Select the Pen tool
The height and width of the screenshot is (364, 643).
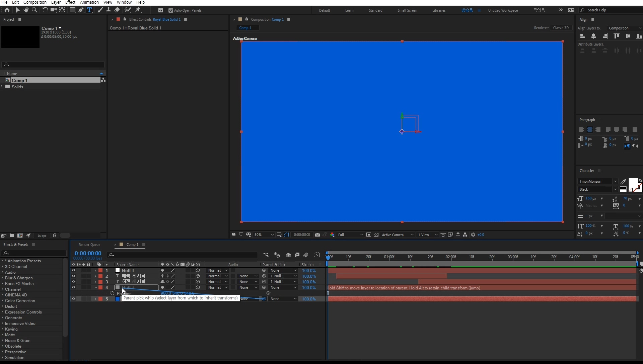(81, 10)
